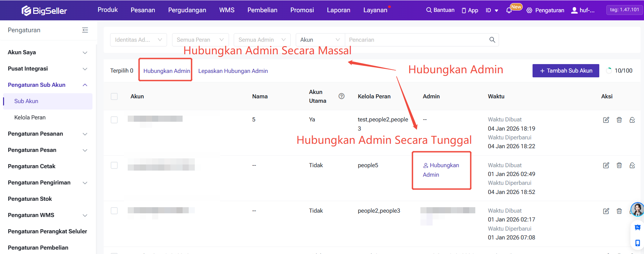Click delete icon for the people2,people3 row
Screen dimensions: 644x254
tap(619, 211)
